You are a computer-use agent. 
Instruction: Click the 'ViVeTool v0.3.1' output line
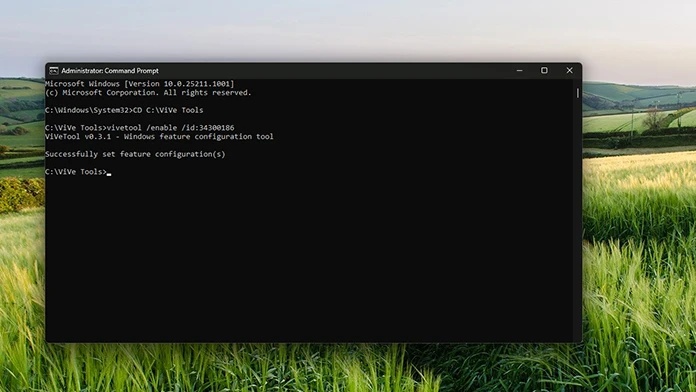click(159, 137)
